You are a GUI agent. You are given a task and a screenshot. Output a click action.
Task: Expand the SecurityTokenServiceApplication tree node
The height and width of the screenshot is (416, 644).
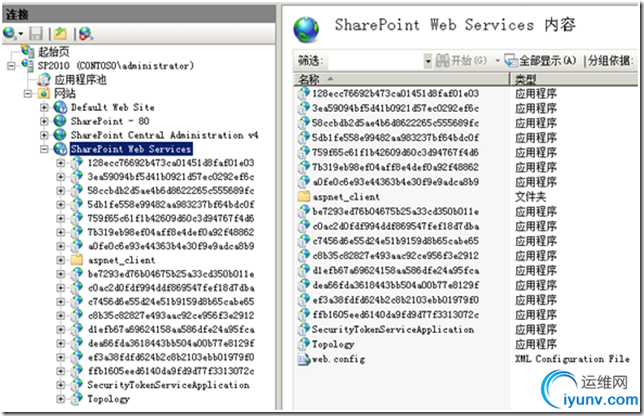[x=60, y=385]
